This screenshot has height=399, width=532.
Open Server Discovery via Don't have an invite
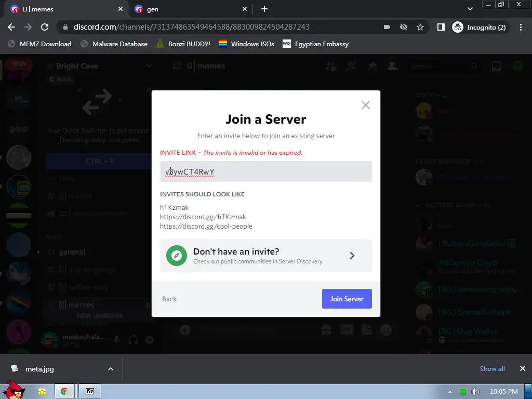point(265,256)
